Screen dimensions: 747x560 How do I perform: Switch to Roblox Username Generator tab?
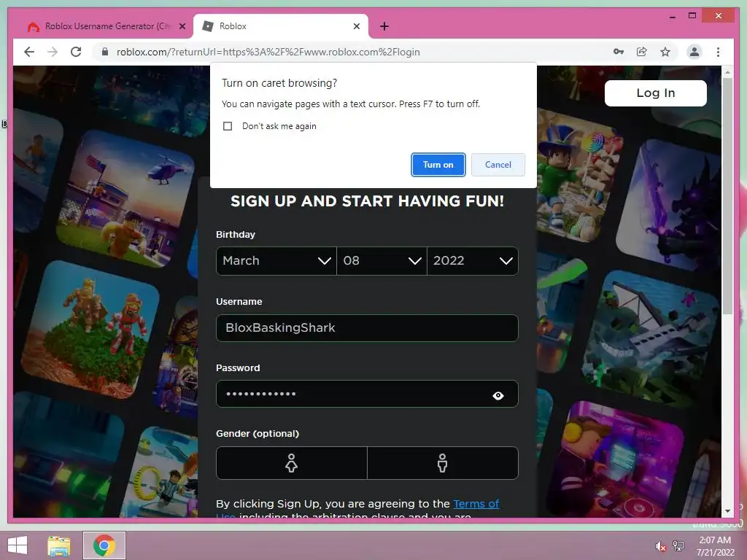(x=107, y=26)
